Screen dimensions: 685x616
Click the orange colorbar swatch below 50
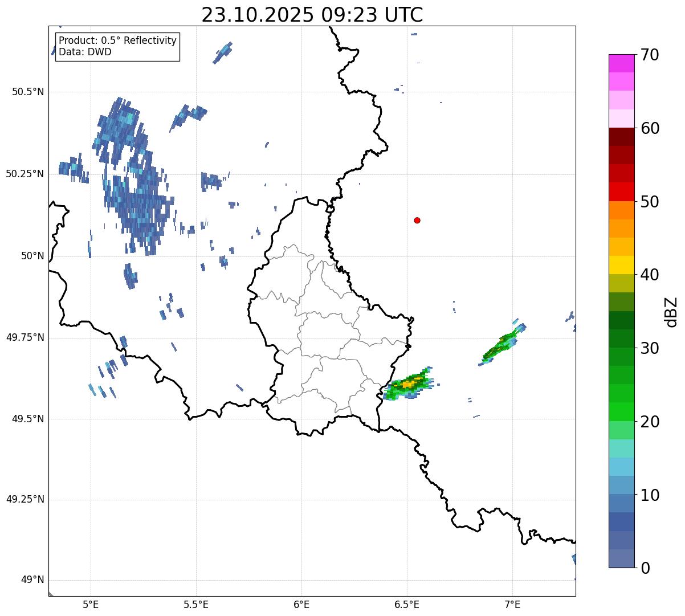pyautogui.click(x=621, y=210)
